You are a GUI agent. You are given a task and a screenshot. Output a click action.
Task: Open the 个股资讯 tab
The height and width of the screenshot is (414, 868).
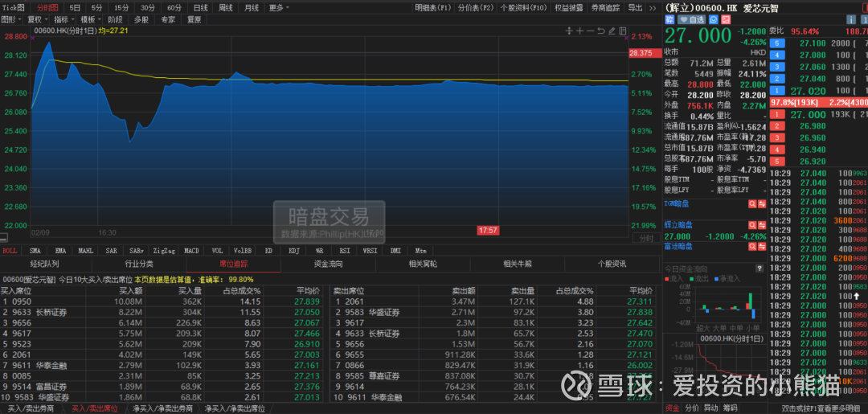click(612, 264)
